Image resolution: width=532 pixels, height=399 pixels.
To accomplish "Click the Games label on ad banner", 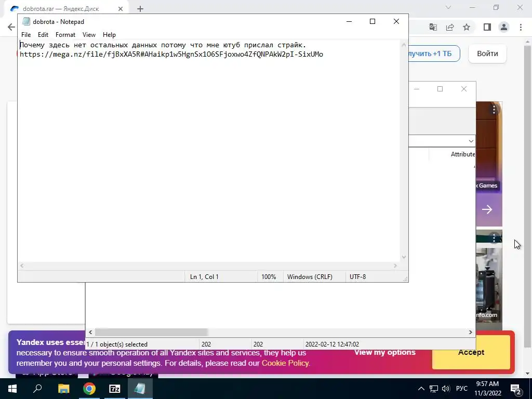I will 488,185.
